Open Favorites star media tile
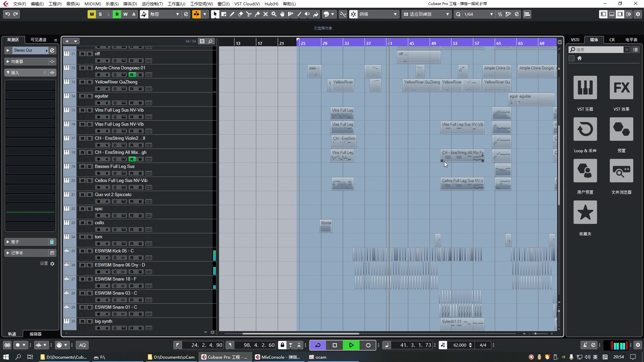The height and width of the screenshot is (362, 644). pyautogui.click(x=585, y=212)
